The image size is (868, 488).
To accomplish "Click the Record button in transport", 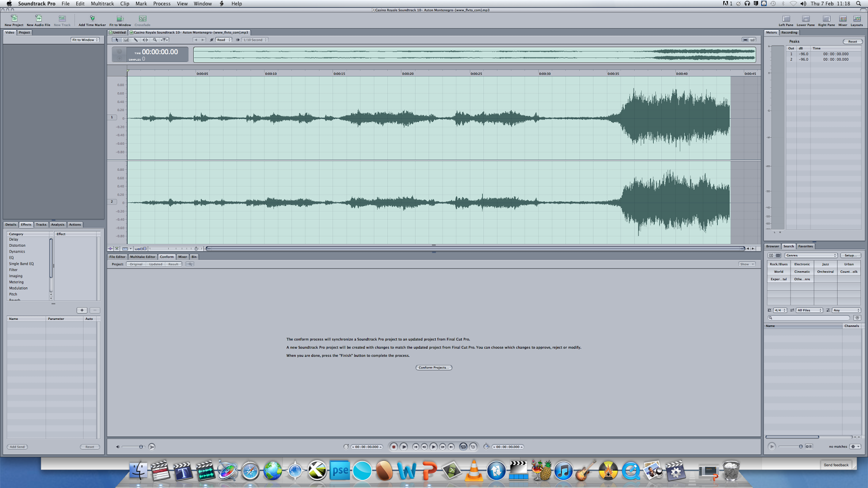I will (394, 447).
